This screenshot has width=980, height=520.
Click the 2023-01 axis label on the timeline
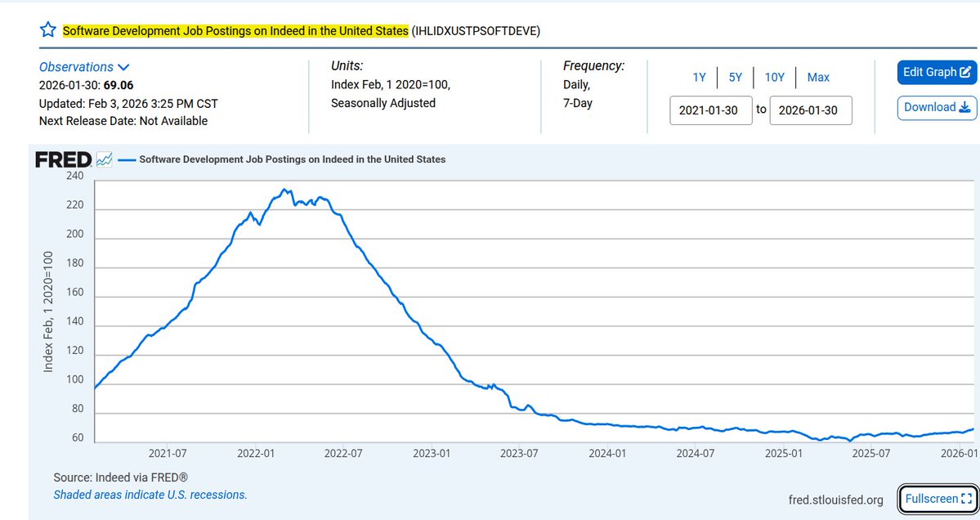coord(431,452)
